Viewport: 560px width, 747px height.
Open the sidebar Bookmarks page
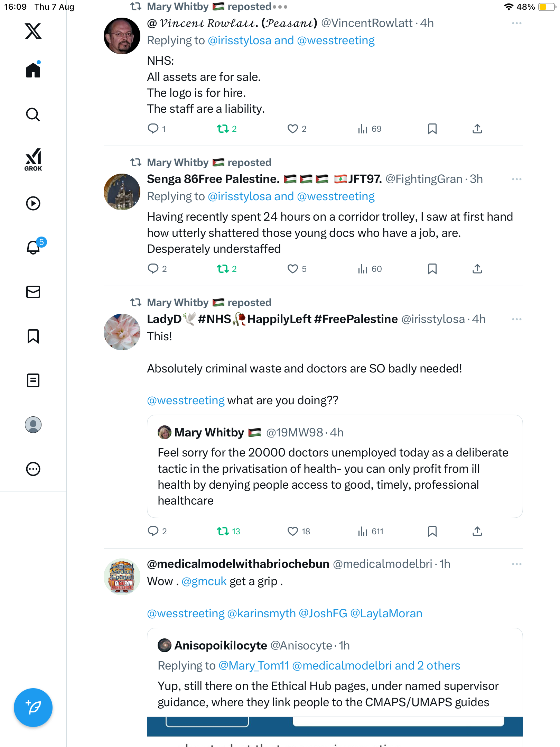[33, 336]
